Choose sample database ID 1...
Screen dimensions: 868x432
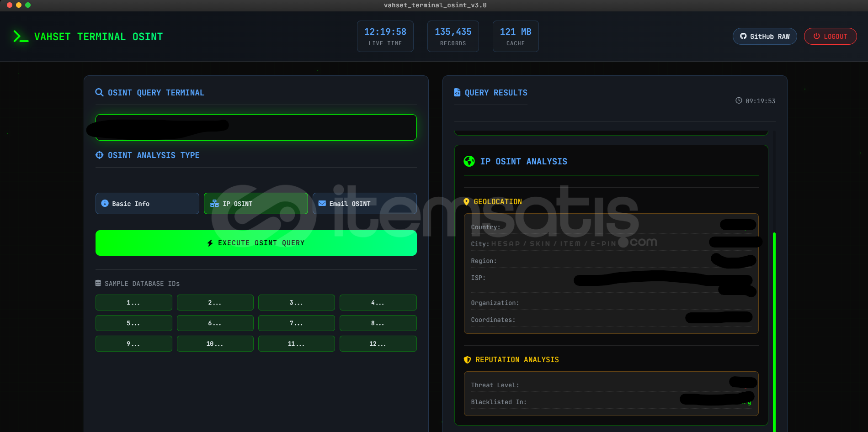tap(134, 302)
